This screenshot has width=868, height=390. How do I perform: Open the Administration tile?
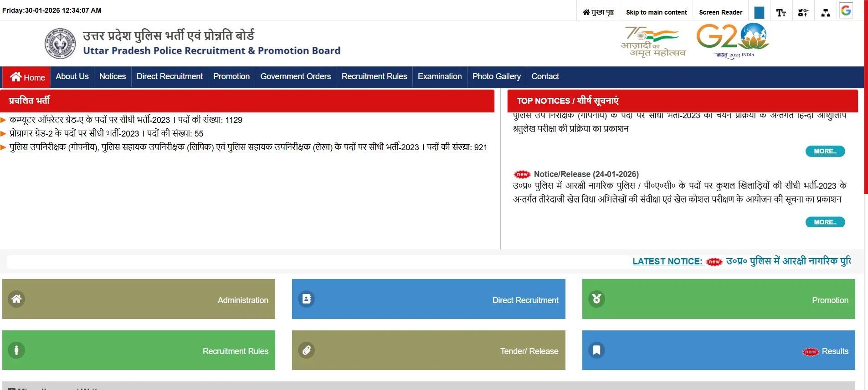139,299
